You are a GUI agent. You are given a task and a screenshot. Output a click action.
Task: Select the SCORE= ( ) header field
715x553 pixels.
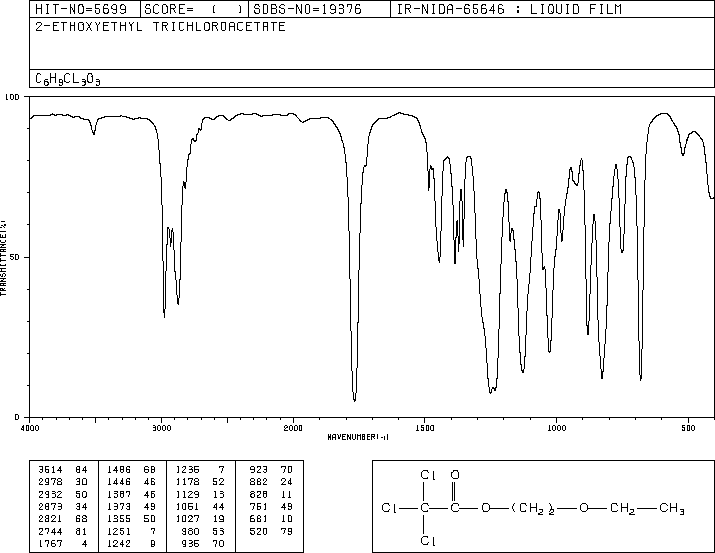[194, 9]
